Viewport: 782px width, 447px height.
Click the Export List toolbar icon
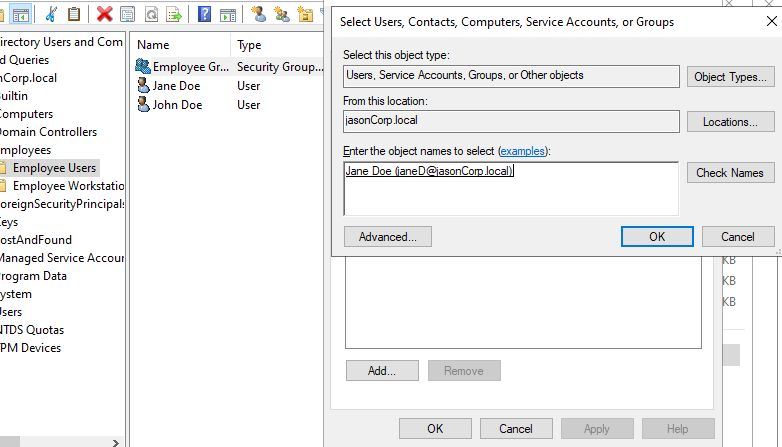(x=174, y=14)
